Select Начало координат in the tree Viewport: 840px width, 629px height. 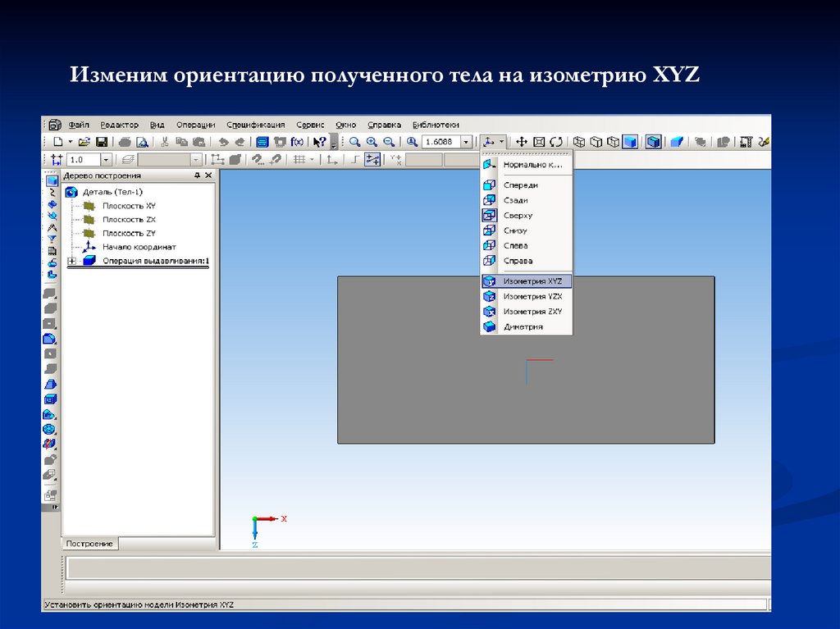139,247
